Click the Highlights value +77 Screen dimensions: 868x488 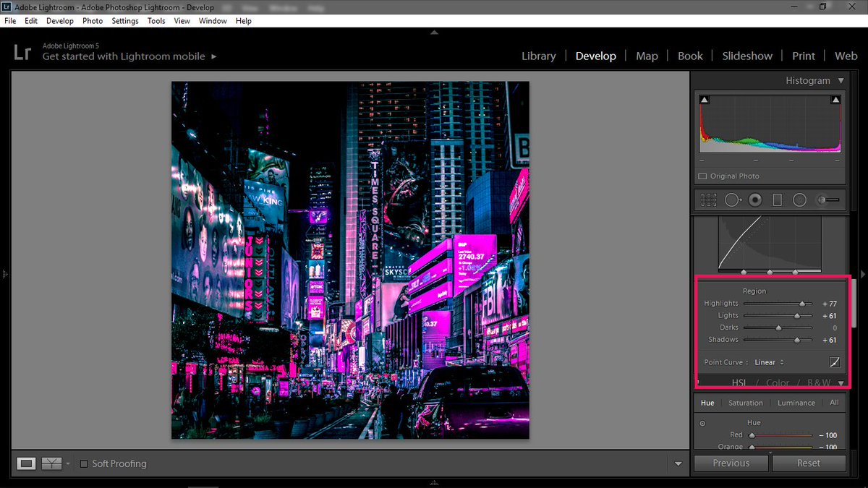[829, 304]
